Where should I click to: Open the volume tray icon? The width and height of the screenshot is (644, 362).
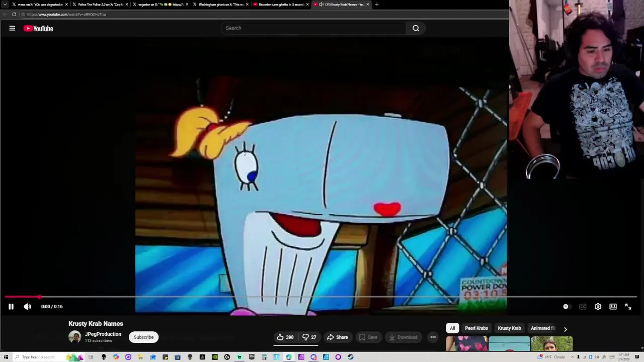pos(597,357)
